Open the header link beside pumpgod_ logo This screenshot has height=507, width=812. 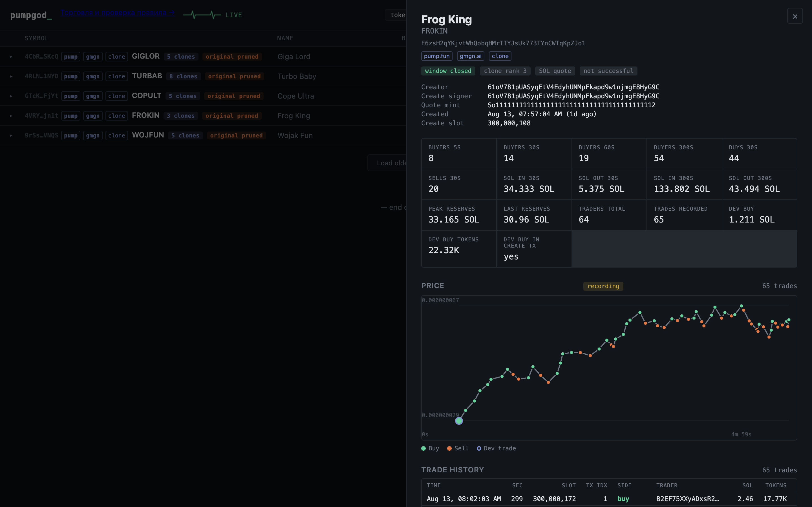click(x=118, y=13)
